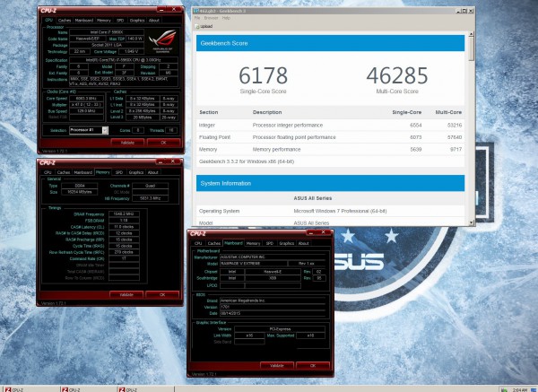Switch to Memory tab in top CPU-Z window
This screenshot has width=538, height=392.
click(x=104, y=21)
